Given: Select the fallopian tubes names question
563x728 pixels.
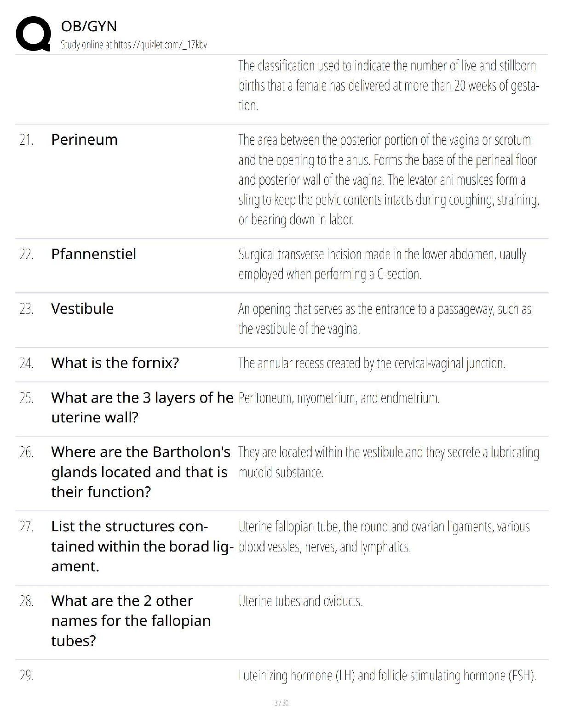Looking at the screenshot, I should point(131,621).
